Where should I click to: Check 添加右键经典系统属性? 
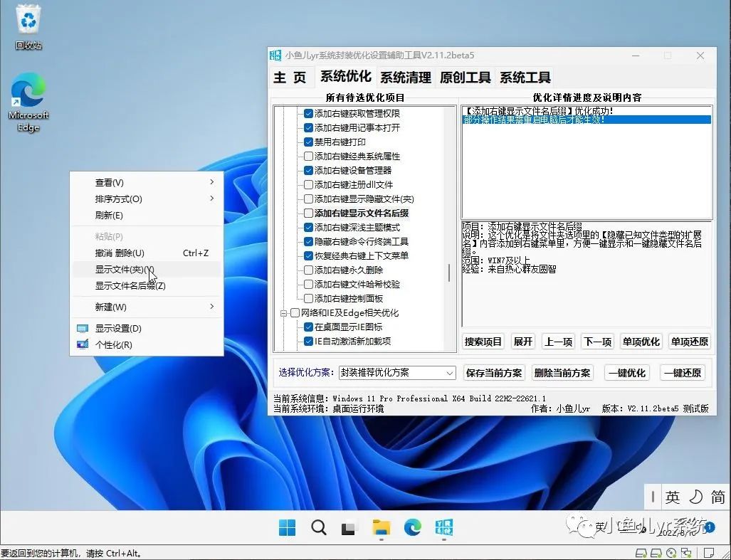pyautogui.click(x=308, y=156)
